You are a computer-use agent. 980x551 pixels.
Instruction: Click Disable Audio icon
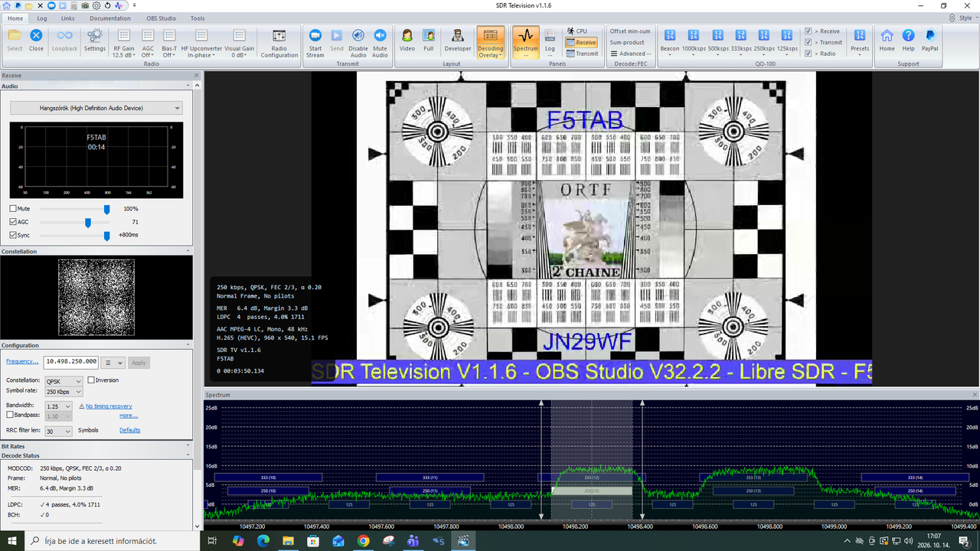point(358,43)
